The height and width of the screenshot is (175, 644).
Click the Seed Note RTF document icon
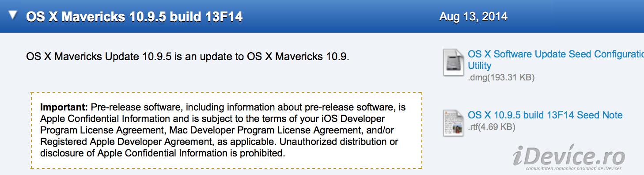(453, 122)
